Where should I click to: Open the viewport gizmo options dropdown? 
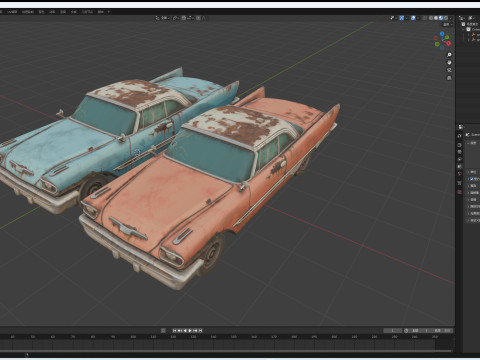[x=406, y=18]
